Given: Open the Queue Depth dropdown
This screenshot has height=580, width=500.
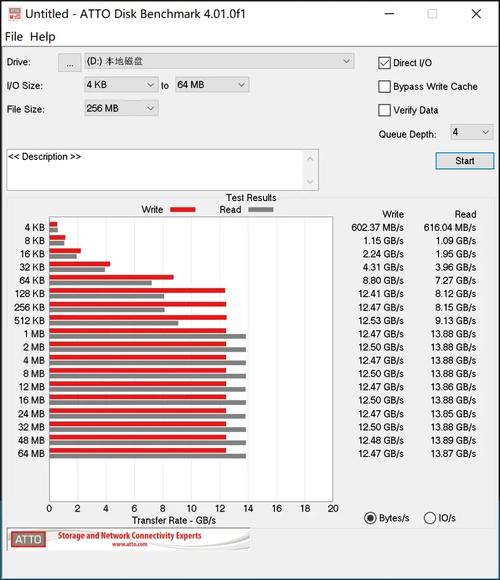Looking at the screenshot, I should [x=472, y=132].
